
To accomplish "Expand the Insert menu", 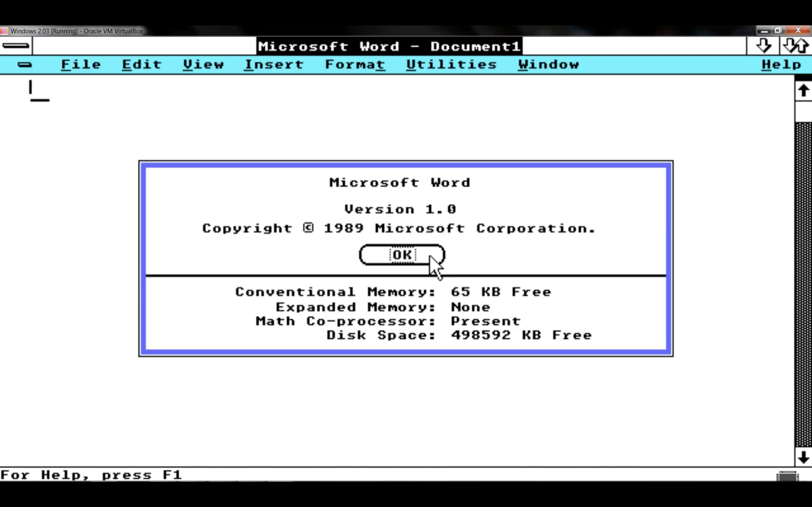I will click(x=274, y=65).
